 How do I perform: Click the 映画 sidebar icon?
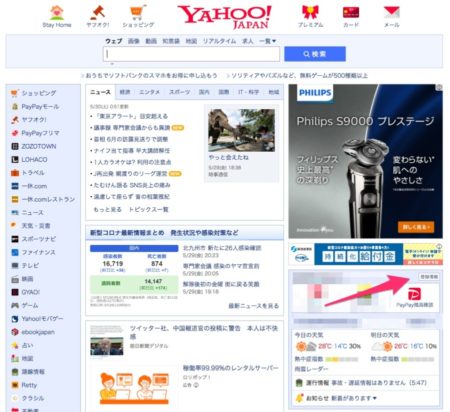click(15, 279)
